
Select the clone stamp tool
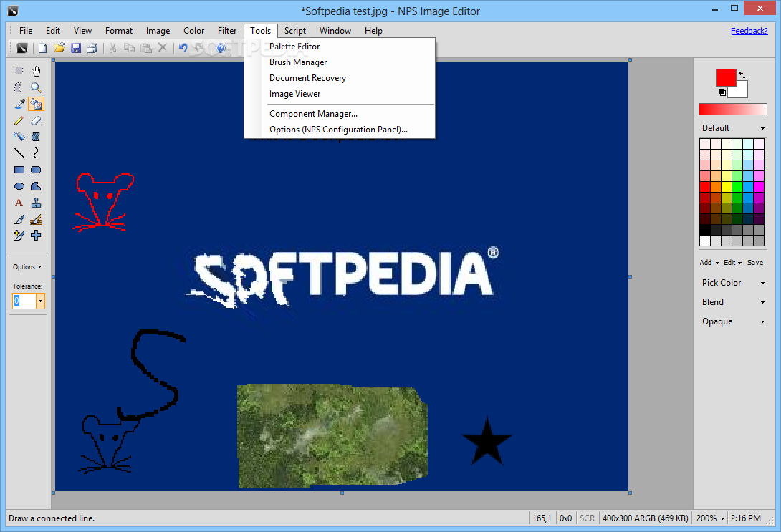tap(36, 203)
